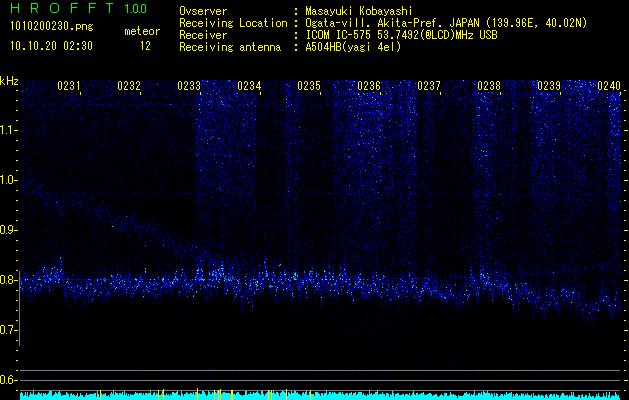Click the 0.8 kHz axis label
Image resolution: width=629 pixels, height=400 pixels.
click(x=9, y=280)
